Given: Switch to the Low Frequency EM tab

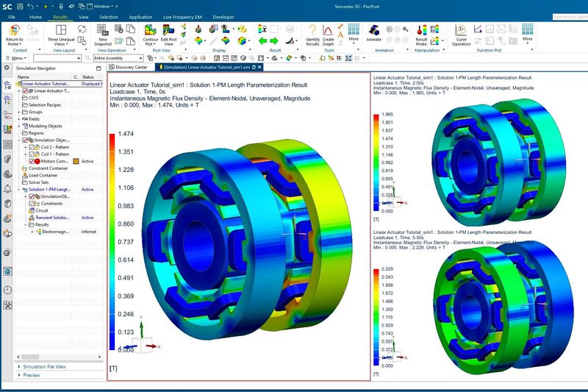Looking at the screenshot, I should (182, 17).
